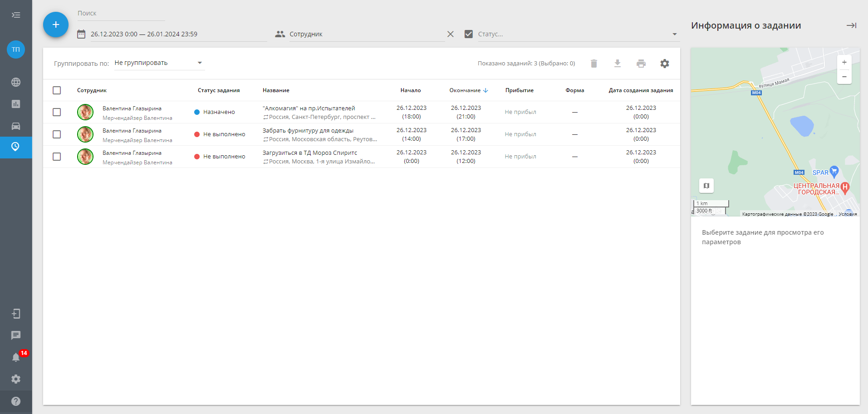Toggle the checked Статус filter checkbox
868x414 pixels.
(469, 34)
